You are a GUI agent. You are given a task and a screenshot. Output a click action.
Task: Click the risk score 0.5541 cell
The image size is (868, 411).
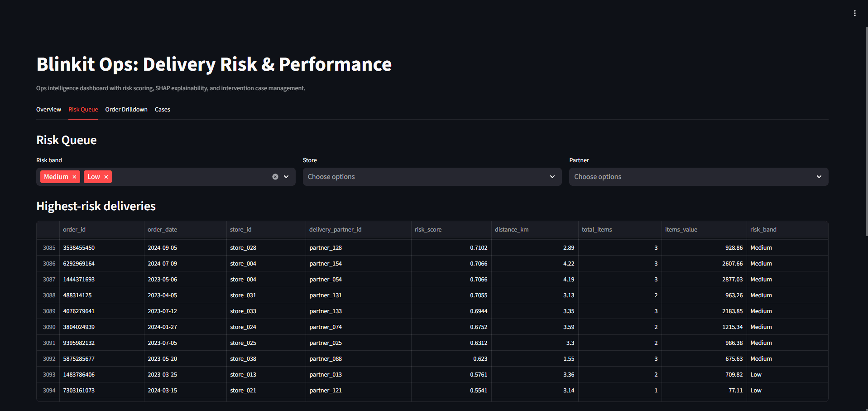point(451,391)
